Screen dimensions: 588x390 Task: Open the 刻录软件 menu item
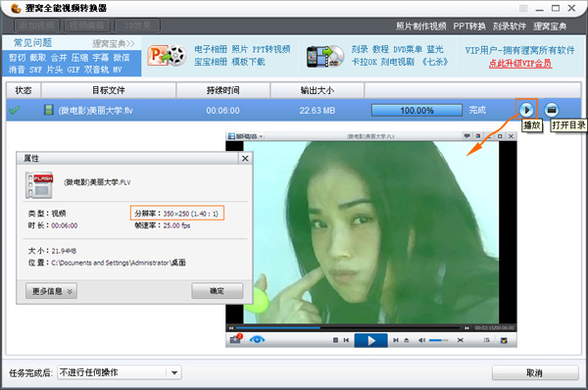(x=510, y=26)
